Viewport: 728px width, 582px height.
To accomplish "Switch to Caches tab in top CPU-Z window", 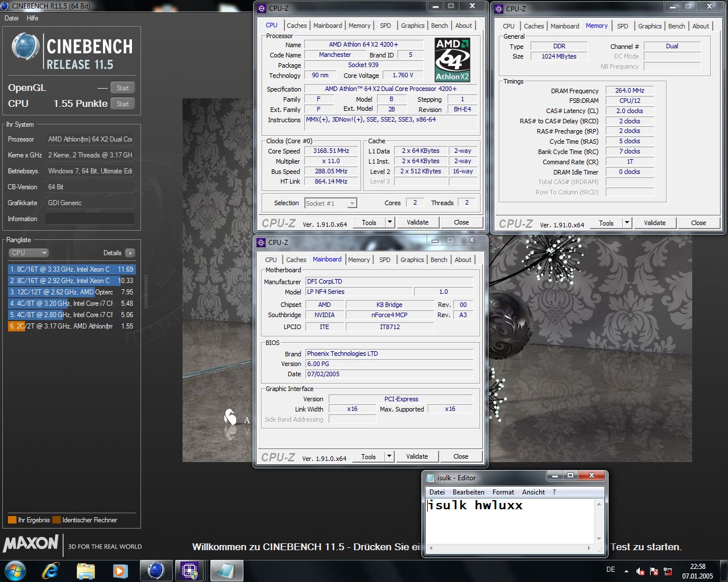I will click(x=297, y=26).
